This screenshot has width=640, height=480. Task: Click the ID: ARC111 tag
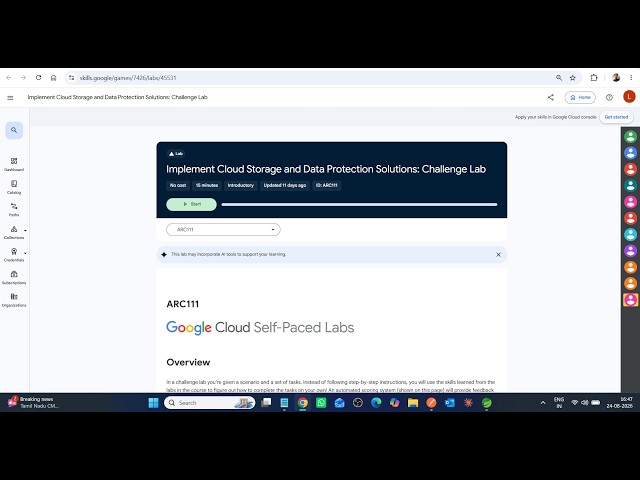click(327, 185)
